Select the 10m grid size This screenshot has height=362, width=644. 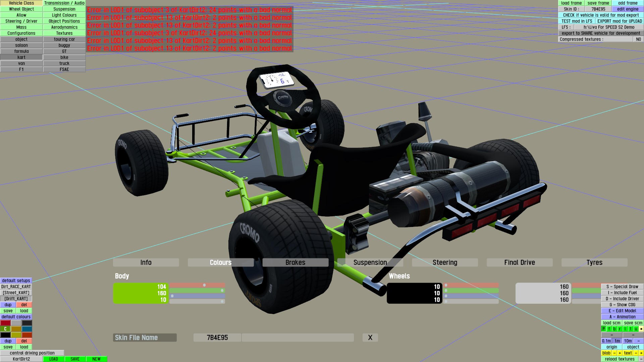tap(628, 341)
